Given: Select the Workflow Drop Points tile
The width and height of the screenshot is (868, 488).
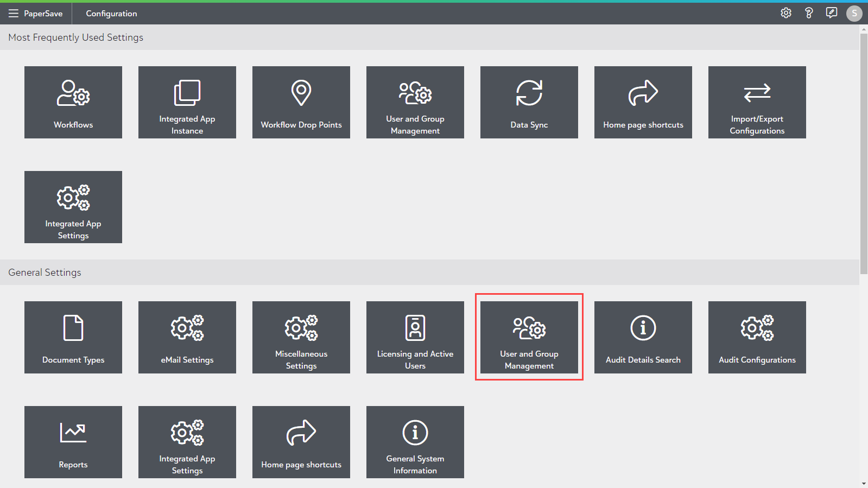Looking at the screenshot, I should [301, 102].
